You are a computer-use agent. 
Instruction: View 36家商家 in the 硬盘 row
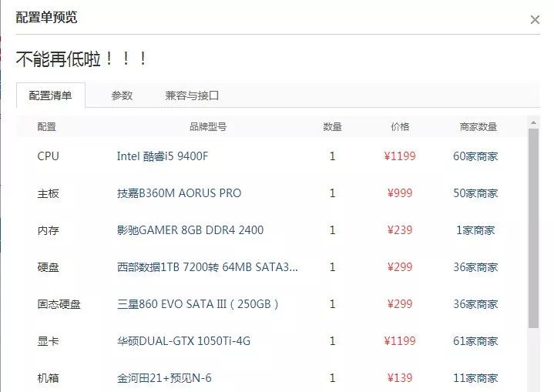pos(475,267)
